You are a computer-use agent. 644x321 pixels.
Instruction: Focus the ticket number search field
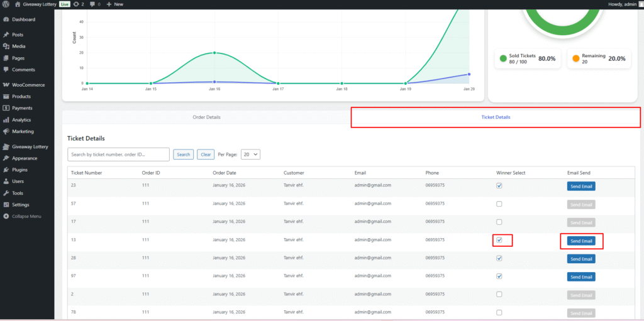pyautogui.click(x=118, y=155)
